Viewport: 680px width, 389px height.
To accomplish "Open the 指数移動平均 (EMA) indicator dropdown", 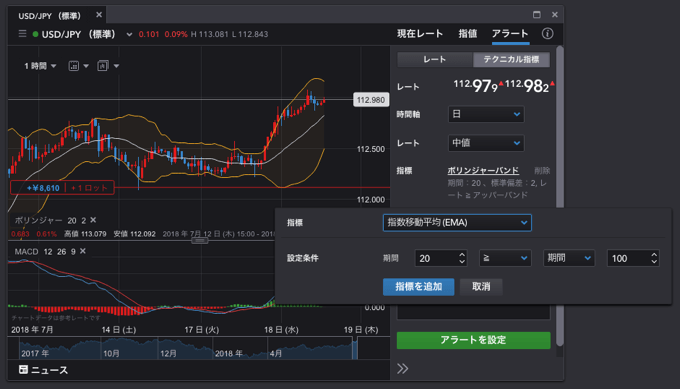I will [457, 222].
